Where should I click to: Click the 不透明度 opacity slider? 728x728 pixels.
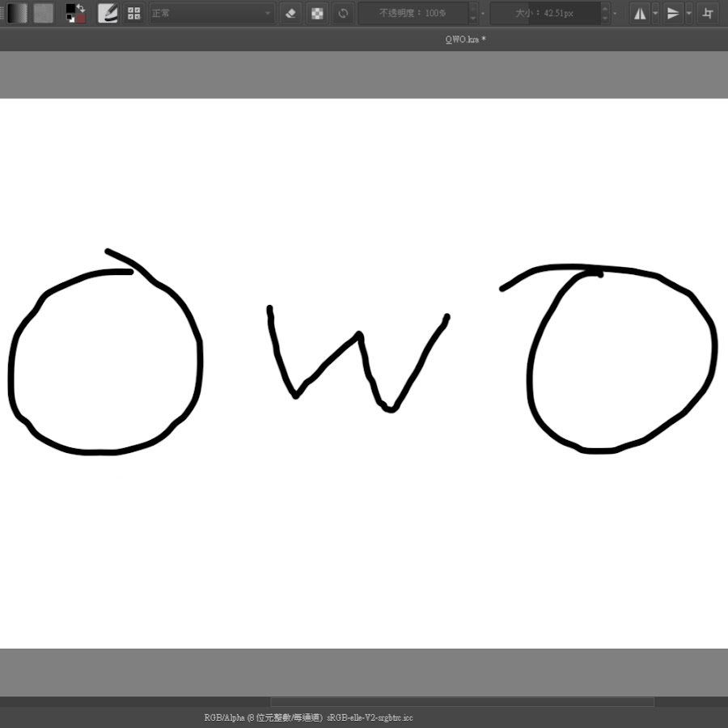click(413, 13)
